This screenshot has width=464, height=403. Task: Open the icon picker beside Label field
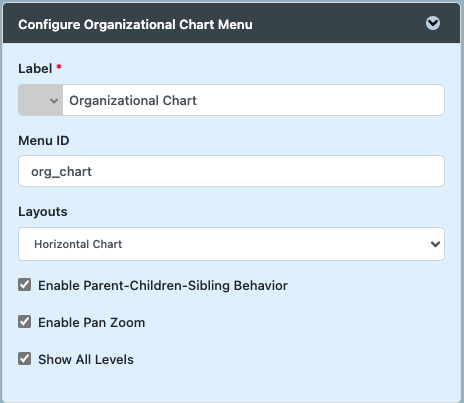(x=41, y=100)
